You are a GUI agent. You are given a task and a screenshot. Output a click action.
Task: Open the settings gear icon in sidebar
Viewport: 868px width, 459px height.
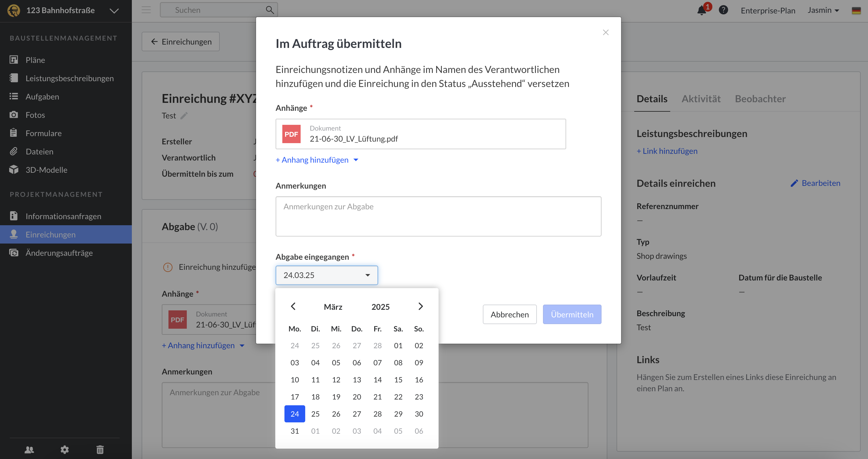coord(65,450)
